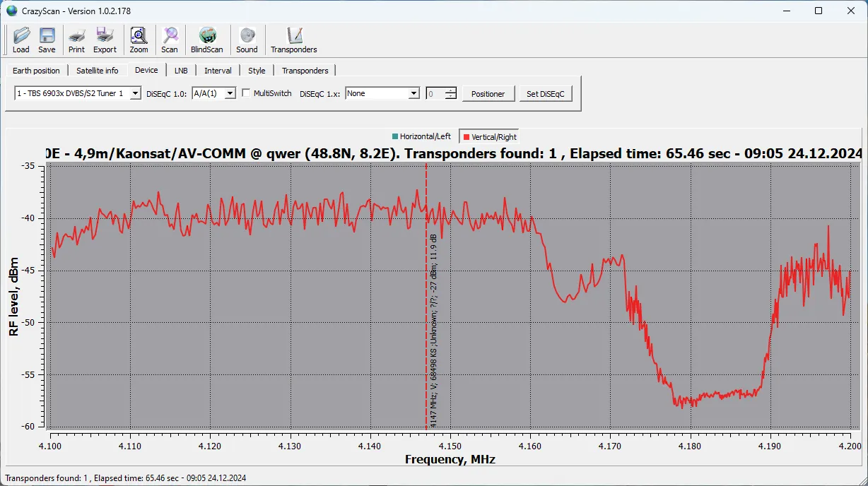Viewport: 868px width, 486px height.
Task: Open the TBS 6903x tuner dropdown
Action: click(x=135, y=93)
